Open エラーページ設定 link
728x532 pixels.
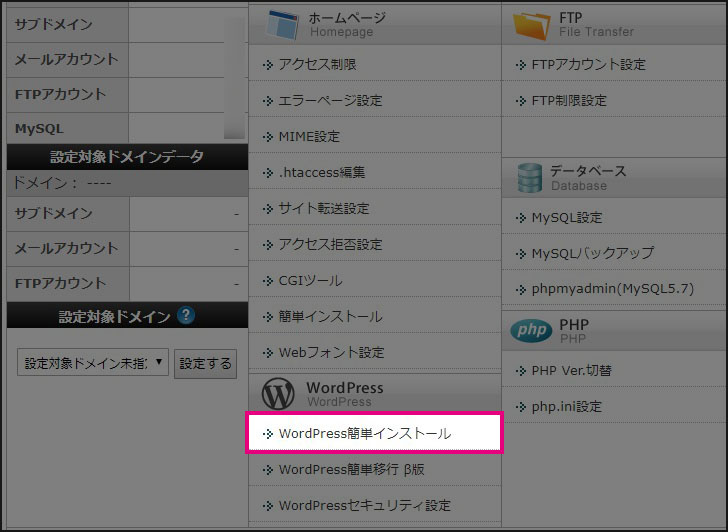point(331,100)
